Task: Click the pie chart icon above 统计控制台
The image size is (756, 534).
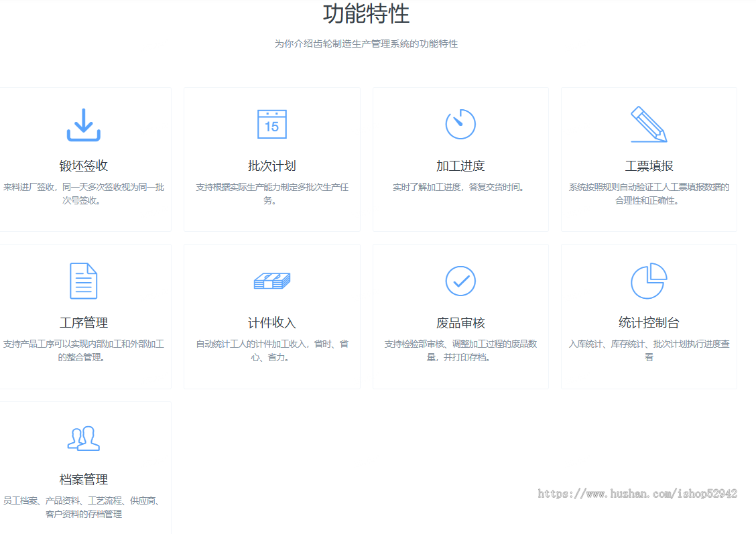Action: (649, 281)
